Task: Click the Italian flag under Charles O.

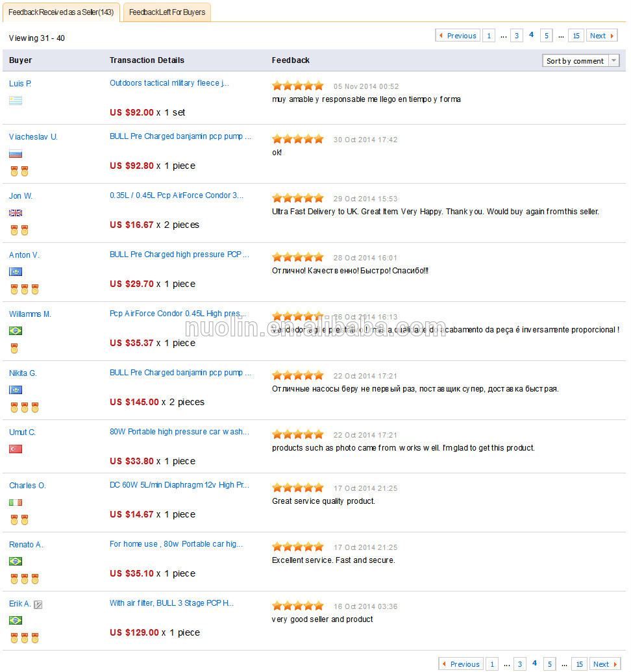Action: [16, 503]
